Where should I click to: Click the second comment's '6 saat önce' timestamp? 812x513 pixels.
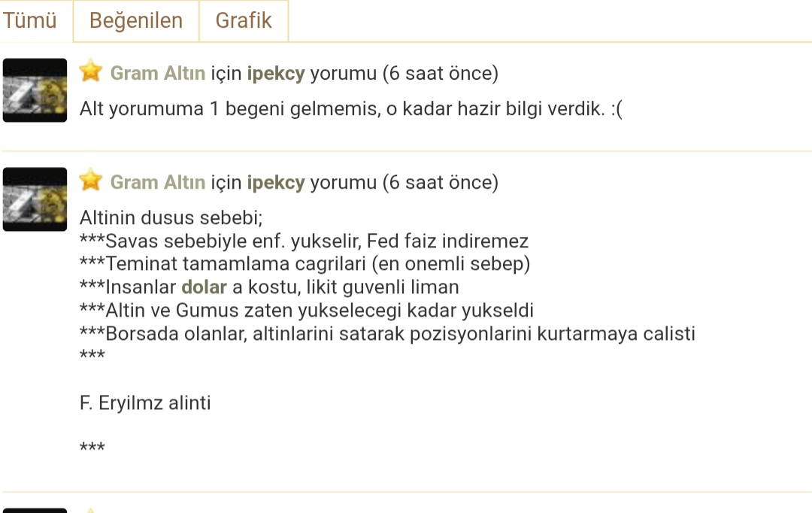440,183
